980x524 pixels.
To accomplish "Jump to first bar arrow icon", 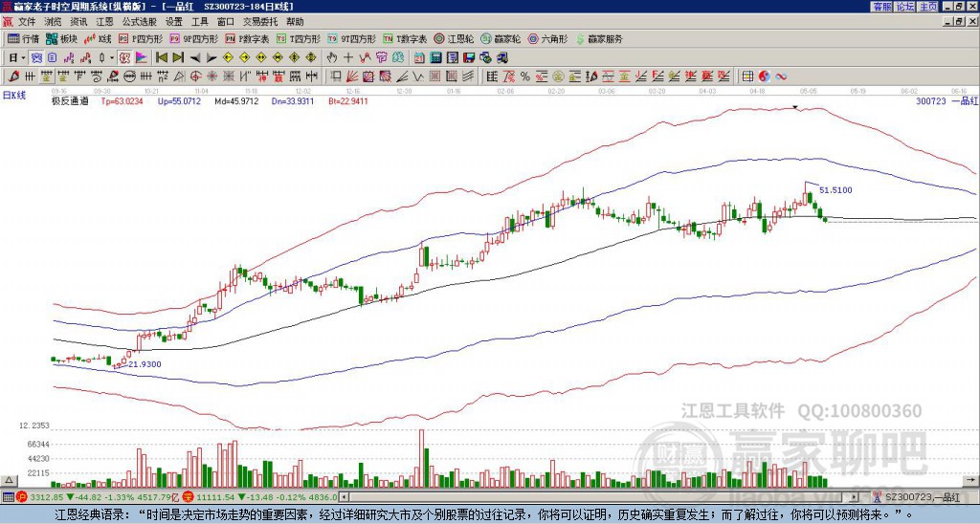I will click(161, 58).
